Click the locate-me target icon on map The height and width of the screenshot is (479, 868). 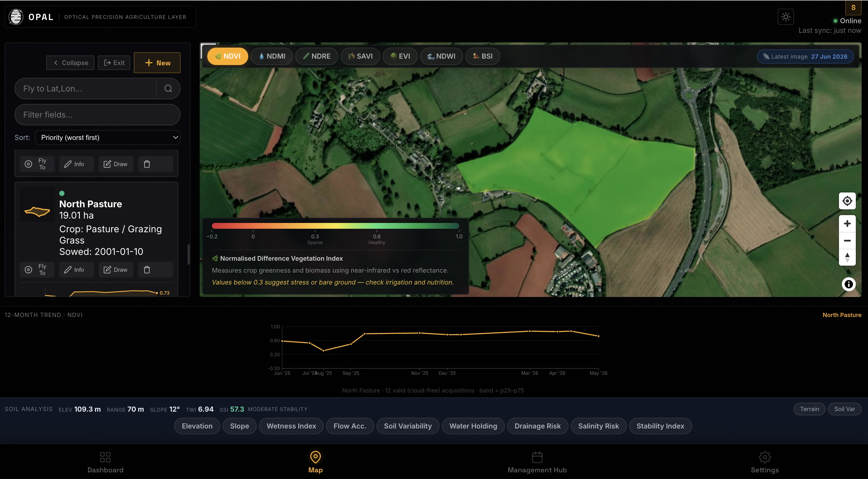(x=847, y=201)
